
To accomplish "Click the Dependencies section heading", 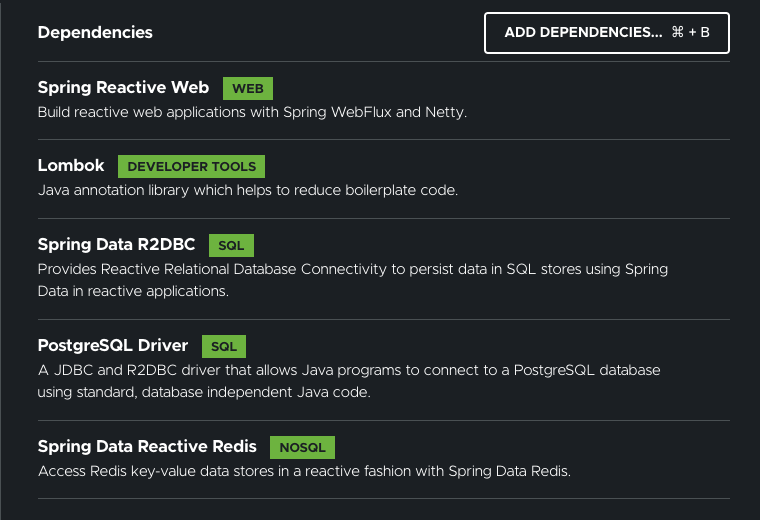I will (x=95, y=32).
